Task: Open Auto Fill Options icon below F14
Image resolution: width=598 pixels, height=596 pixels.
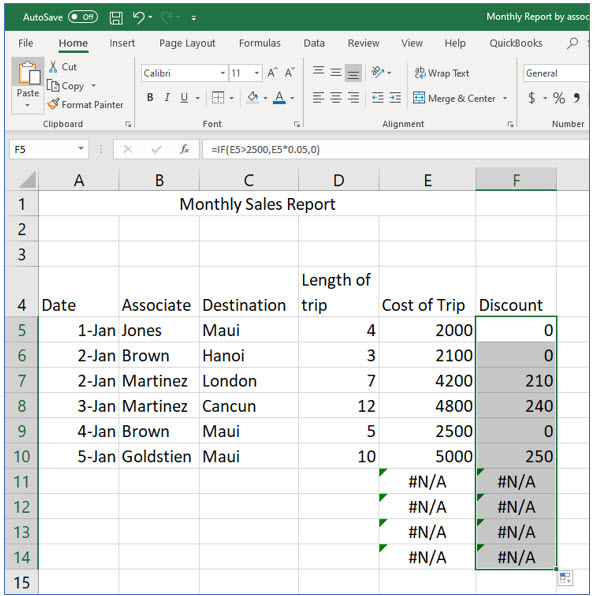Action: coord(565,578)
